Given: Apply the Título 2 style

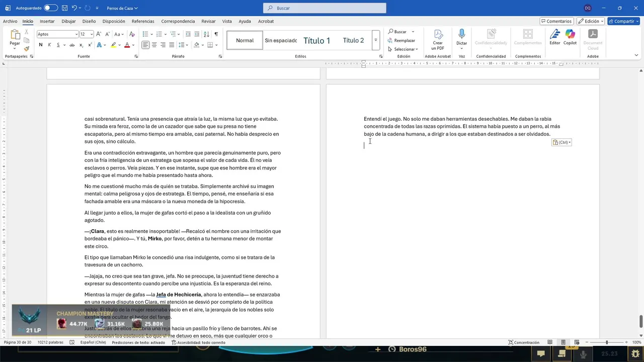Looking at the screenshot, I should tap(353, 40).
